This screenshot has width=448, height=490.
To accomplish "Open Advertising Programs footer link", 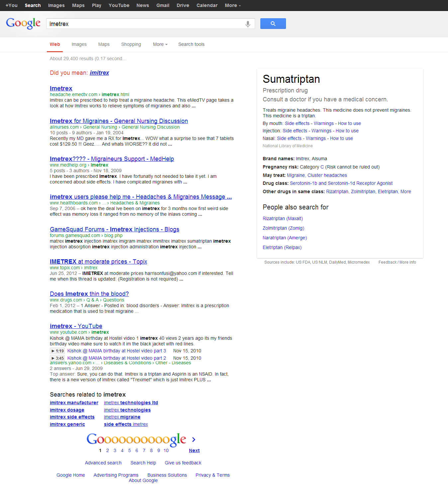I will (x=116, y=475).
